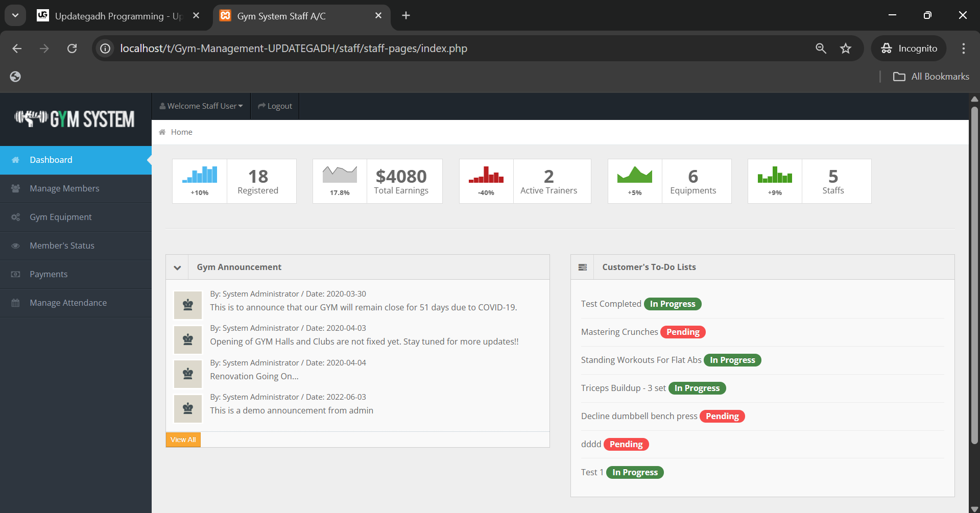This screenshot has width=980, height=513.
Task: Close the Gym System Staff A/C tab
Action: tap(378, 16)
